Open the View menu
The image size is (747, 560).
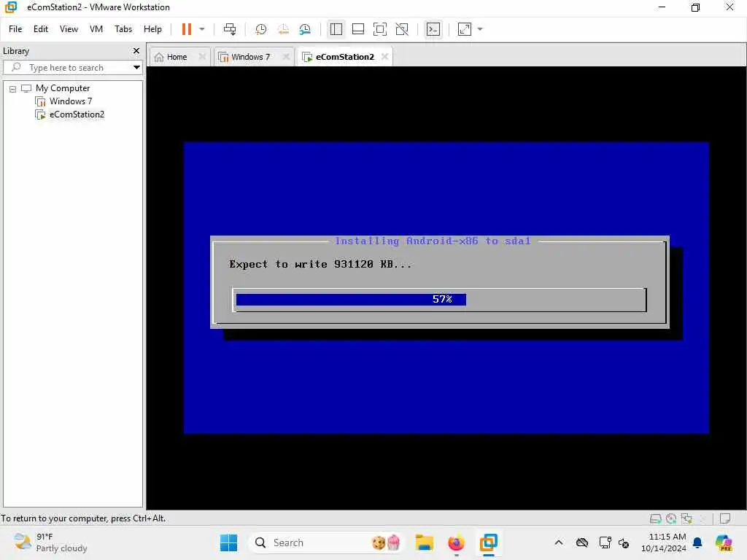[69, 29]
